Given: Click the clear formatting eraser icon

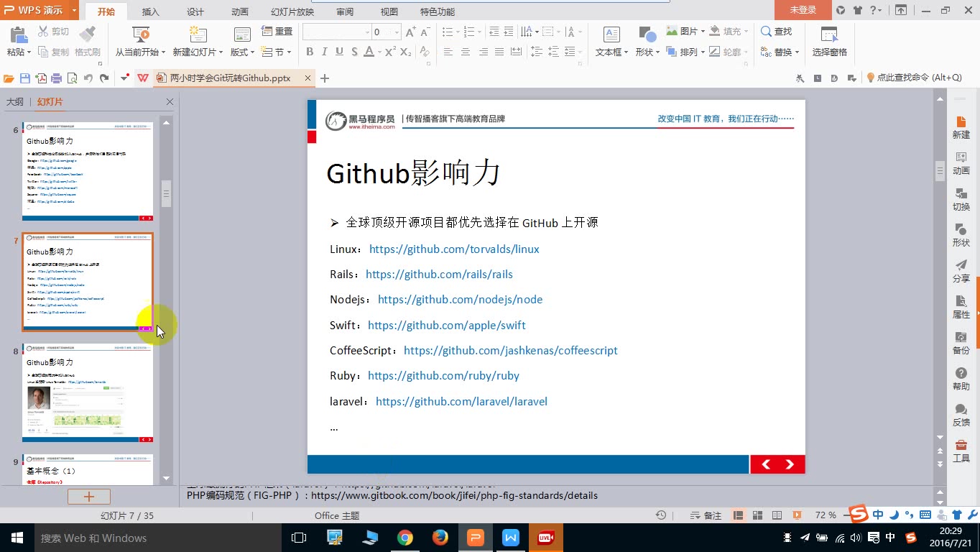Looking at the screenshot, I should pyautogui.click(x=425, y=52).
